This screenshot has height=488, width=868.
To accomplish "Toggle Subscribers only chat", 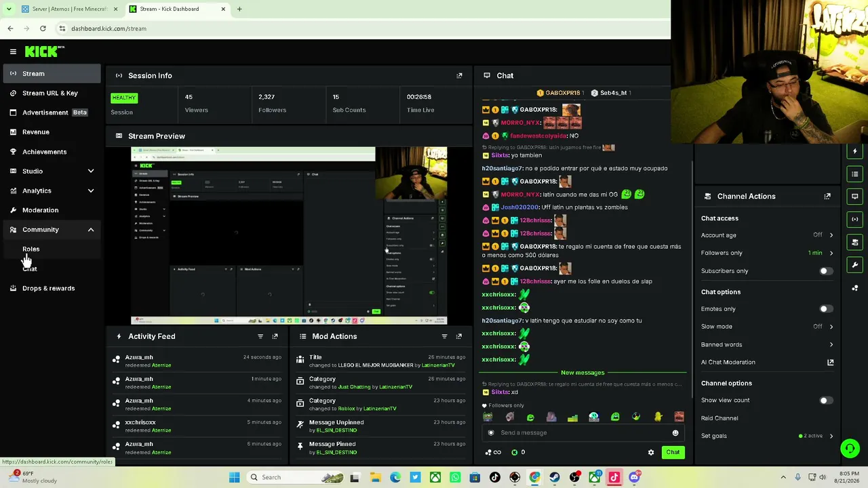I will [x=825, y=271].
